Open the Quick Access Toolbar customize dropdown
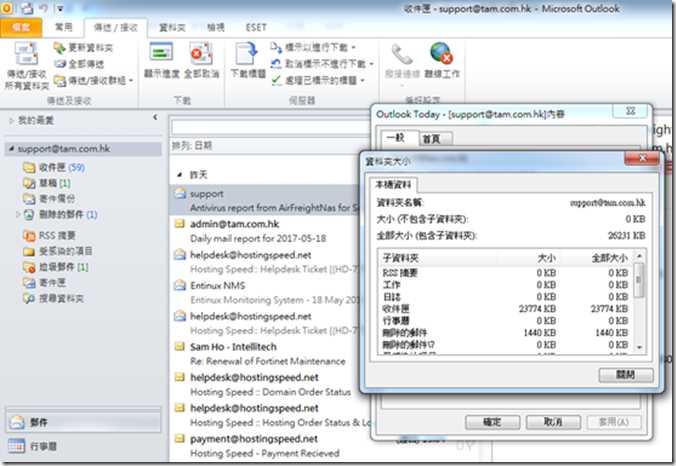The image size is (676, 466). click(x=60, y=8)
